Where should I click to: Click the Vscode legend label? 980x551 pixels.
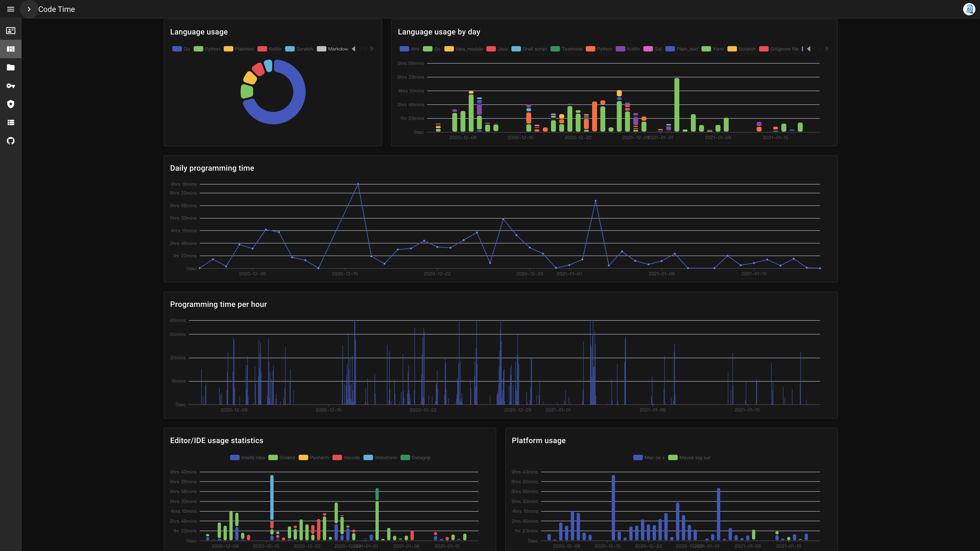[352, 457]
